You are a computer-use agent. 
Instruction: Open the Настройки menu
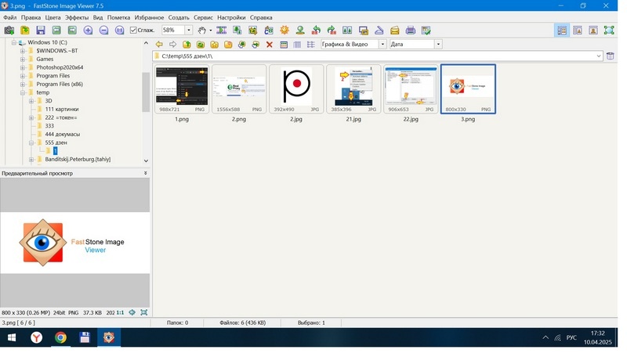tap(231, 17)
